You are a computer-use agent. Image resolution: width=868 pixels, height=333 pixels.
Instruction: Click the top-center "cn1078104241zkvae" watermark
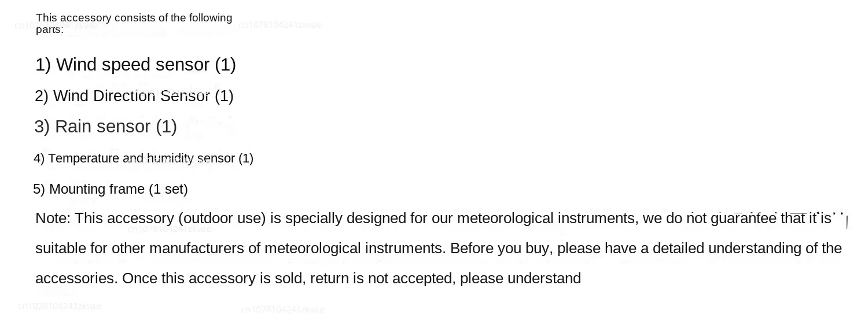coord(280,25)
